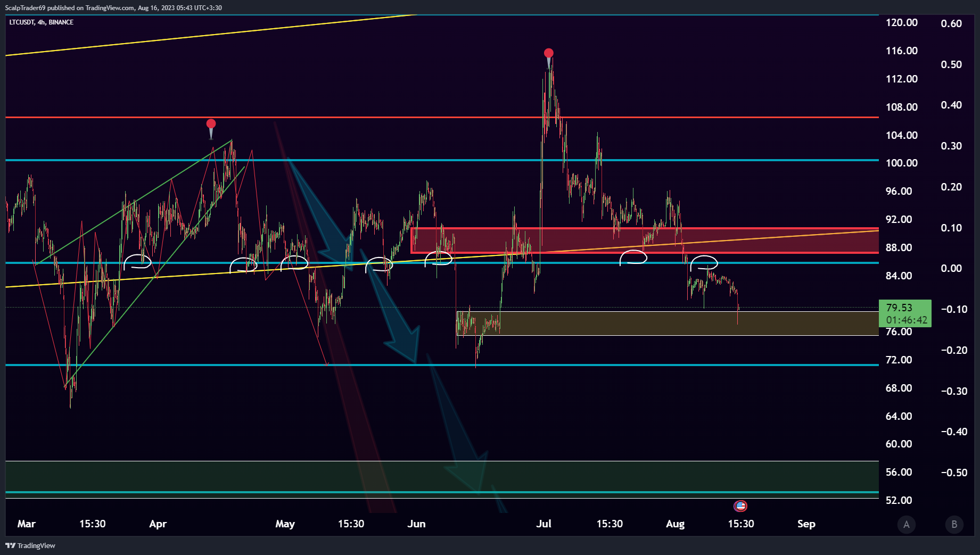The width and height of the screenshot is (980, 555).
Task: Click the Aug date label on time axis
Action: point(676,524)
